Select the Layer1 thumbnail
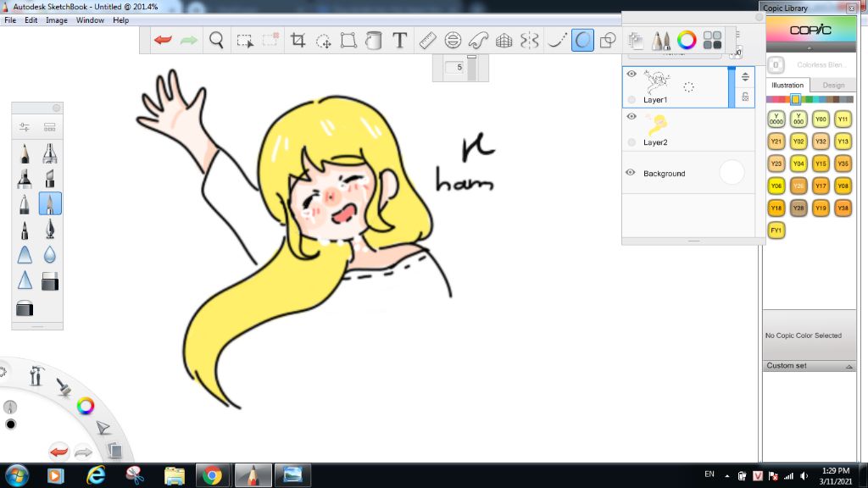This screenshot has width=868, height=488. (x=657, y=82)
